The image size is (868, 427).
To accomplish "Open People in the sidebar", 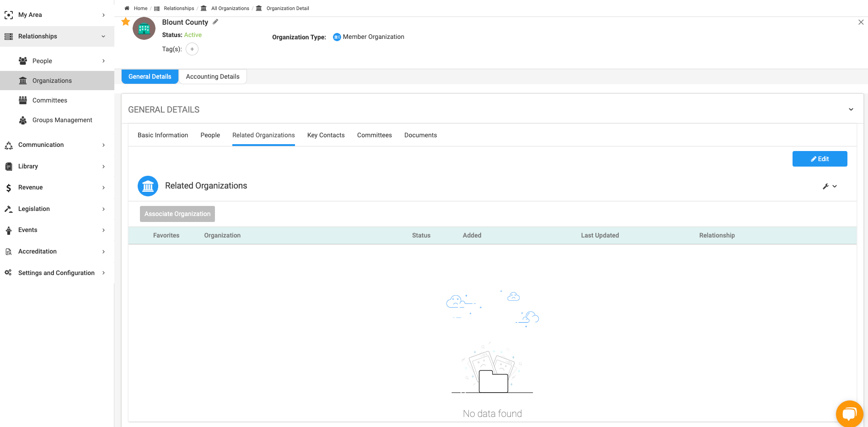I will click(57, 61).
